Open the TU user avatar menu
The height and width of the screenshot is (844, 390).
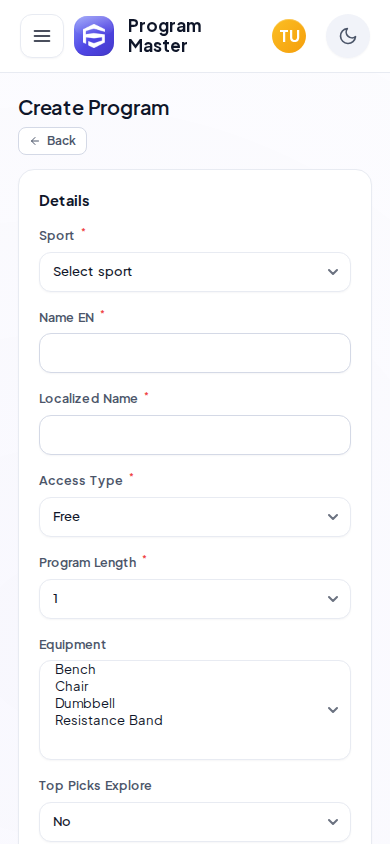(x=289, y=36)
